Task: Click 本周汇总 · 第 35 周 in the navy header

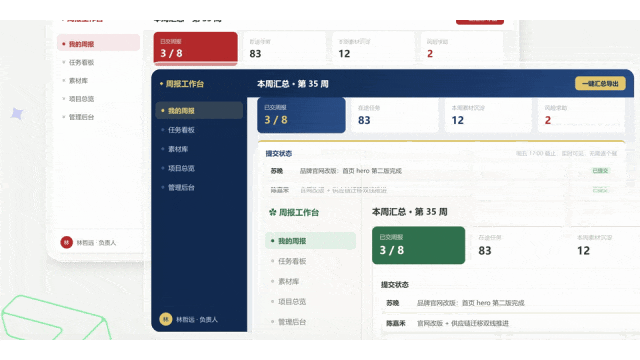Action: (x=293, y=84)
